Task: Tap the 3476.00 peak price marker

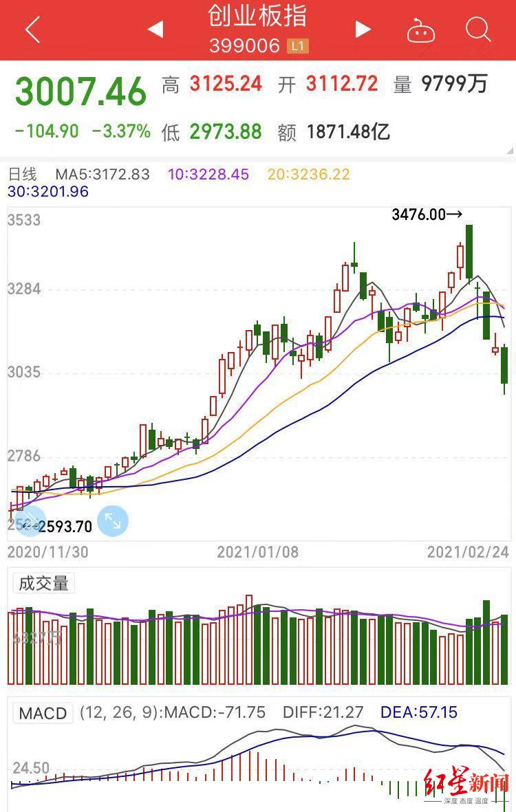Action: point(427,215)
